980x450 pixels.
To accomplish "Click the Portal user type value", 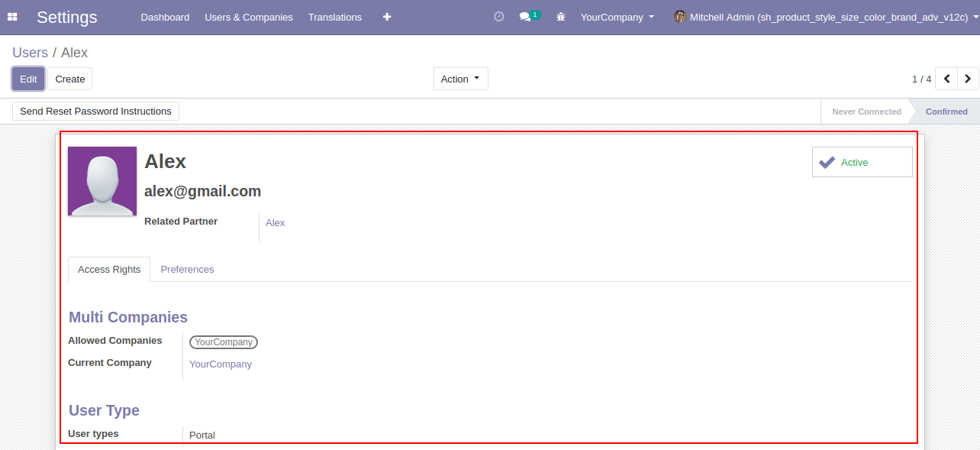I will coord(202,435).
